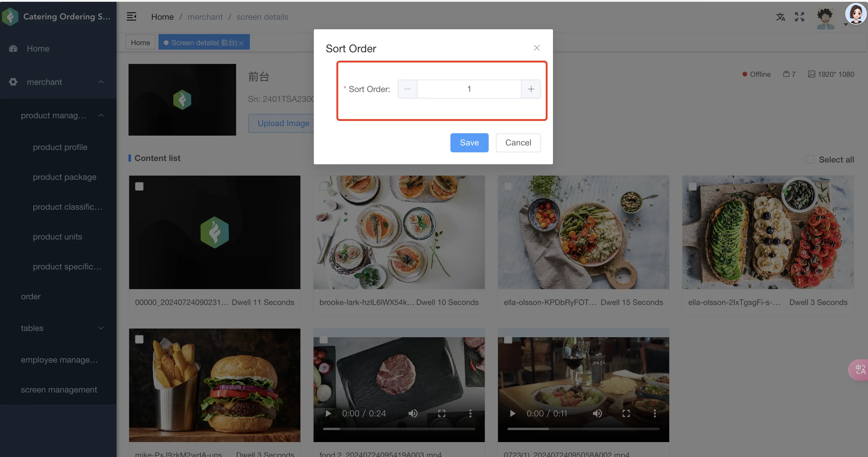Open the order menu item
Screen dimensions: 868x457
coord(31,296)
